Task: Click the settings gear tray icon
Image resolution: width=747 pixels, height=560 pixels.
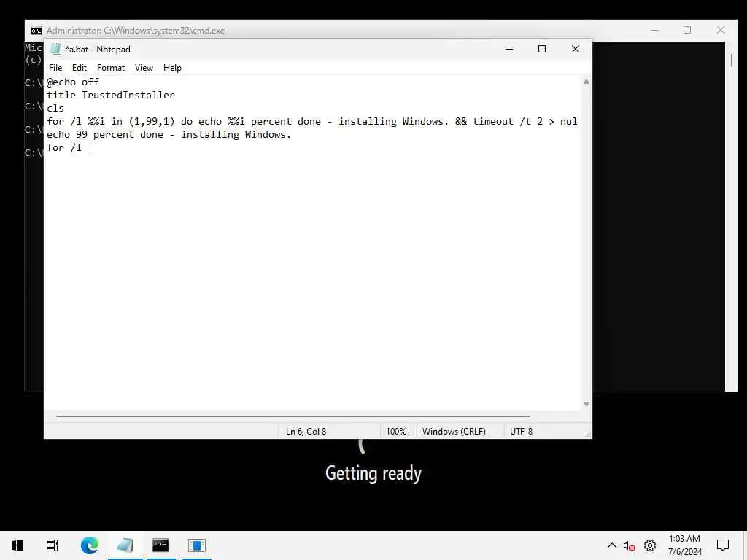Action: [650, 545]
